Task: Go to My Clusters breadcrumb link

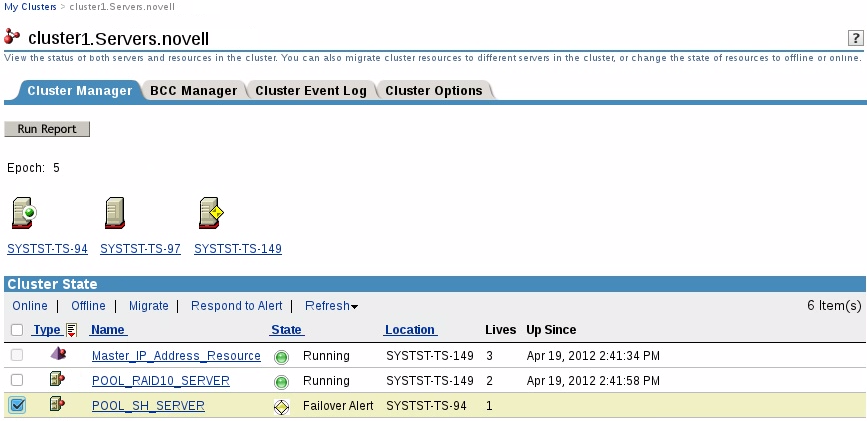Action: click(30, 7)
